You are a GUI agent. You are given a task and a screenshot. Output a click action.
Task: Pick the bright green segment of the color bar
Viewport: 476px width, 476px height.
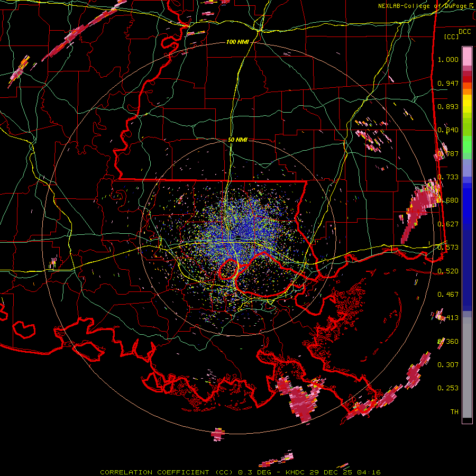tap(467, 144)
